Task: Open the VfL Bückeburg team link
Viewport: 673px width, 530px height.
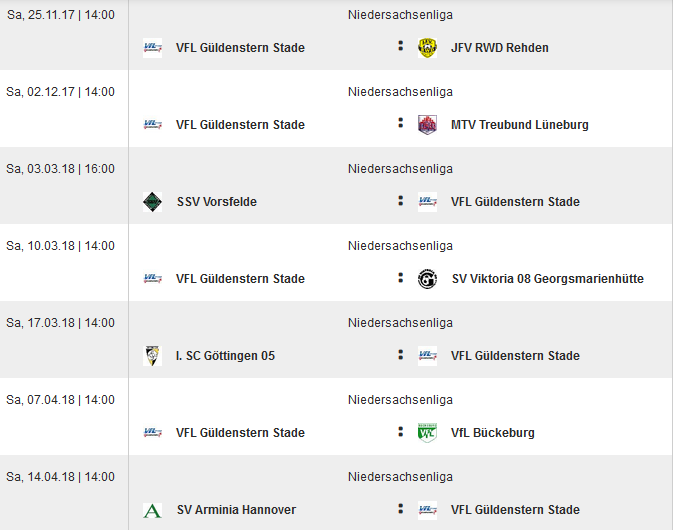Action: [x=493, y=433]
